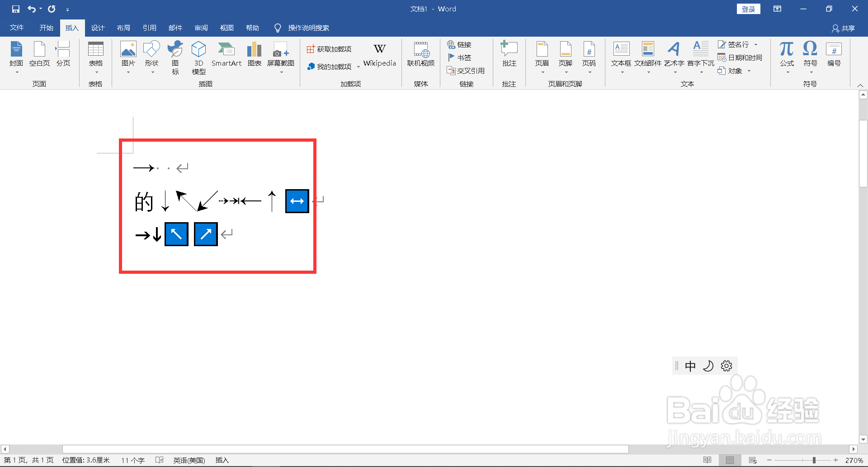The height and width of the screenshot is (467, 868).
Task: Open the Shapes (形状) gallery
Action: pos(152,57)
